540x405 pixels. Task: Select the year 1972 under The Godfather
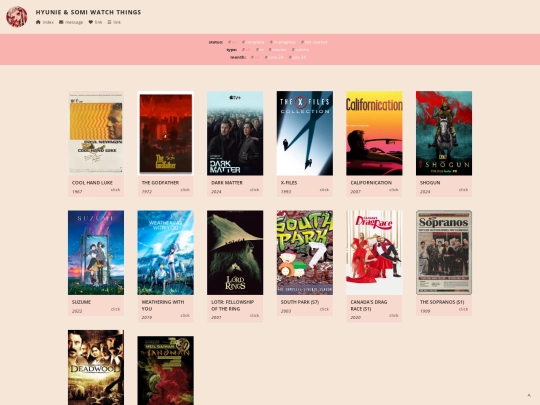tap(147, 191)
